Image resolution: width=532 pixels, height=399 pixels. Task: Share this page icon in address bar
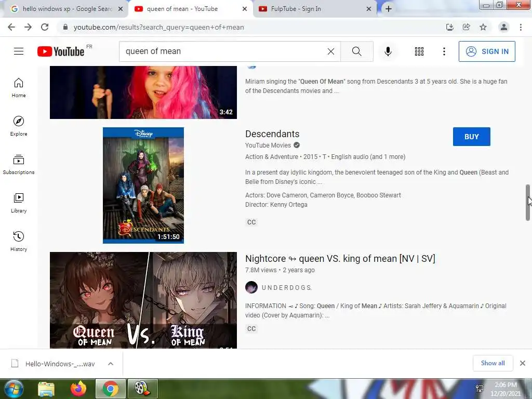click(x=466, y=27)
